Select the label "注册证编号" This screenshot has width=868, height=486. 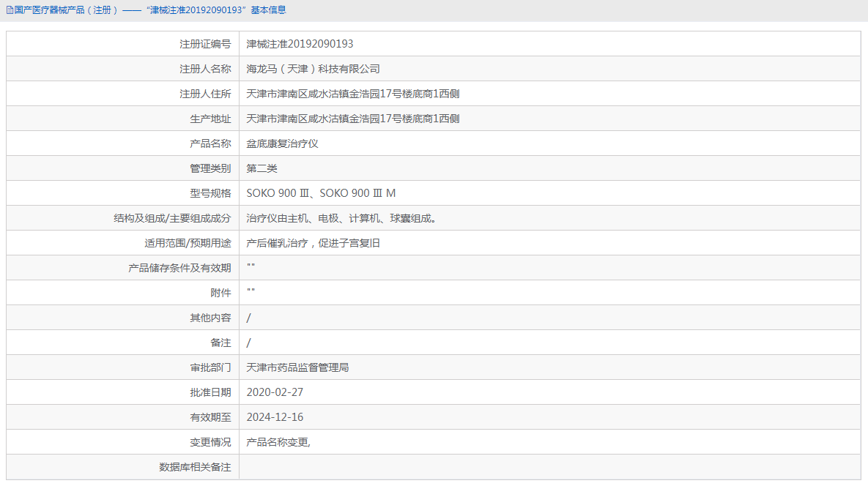pos(205,44)
